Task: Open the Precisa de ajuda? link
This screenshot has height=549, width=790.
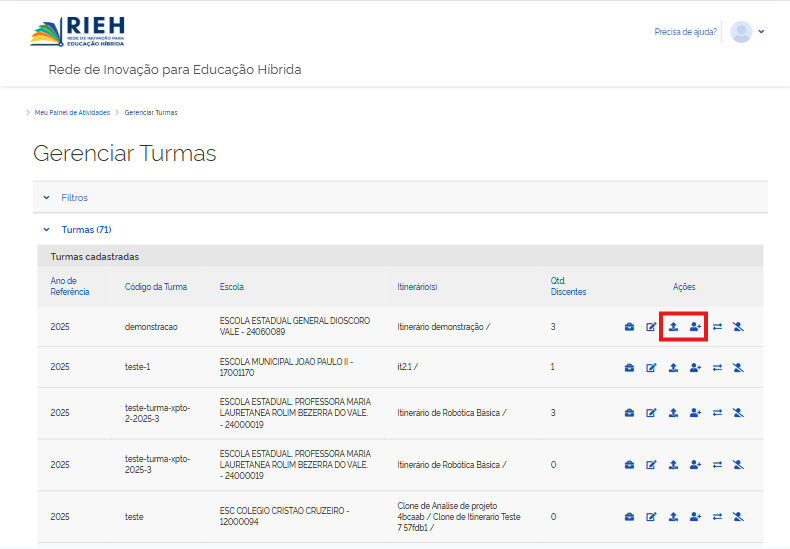Action: [685, 32]
